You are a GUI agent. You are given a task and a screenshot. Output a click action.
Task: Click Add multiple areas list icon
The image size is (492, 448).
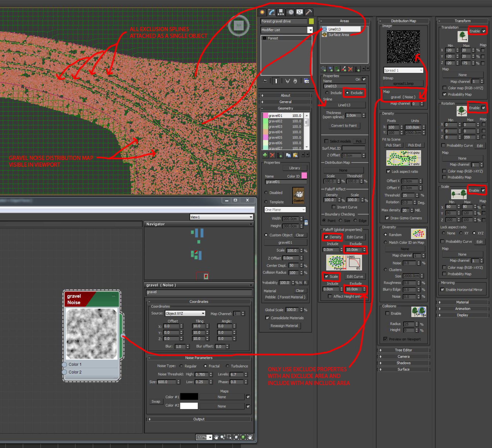pos(357,69)
